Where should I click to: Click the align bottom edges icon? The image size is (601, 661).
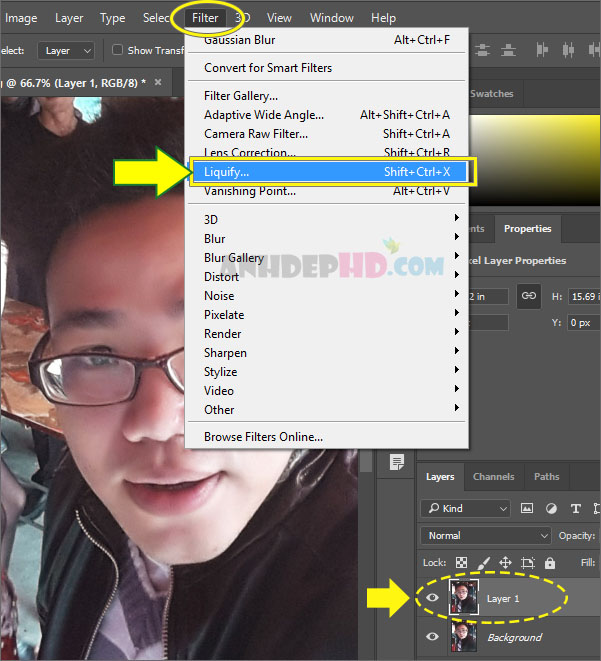coord(509,50)
